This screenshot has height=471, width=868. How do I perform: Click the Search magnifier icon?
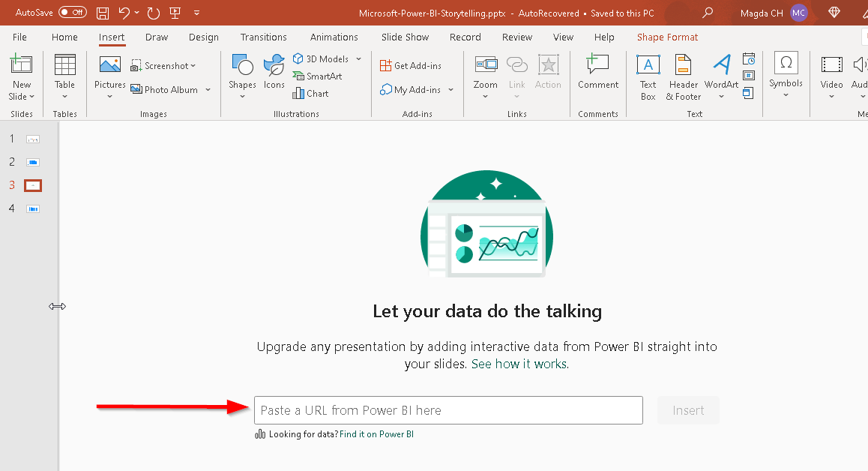point(708,12)
